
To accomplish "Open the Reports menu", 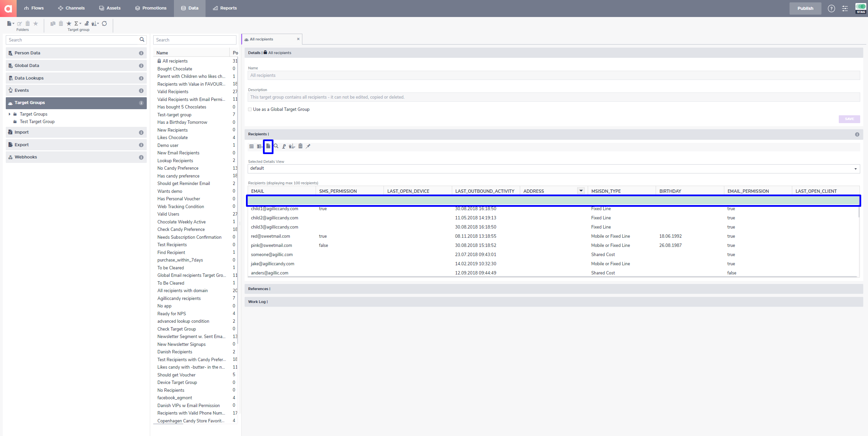I will point(225,8).
